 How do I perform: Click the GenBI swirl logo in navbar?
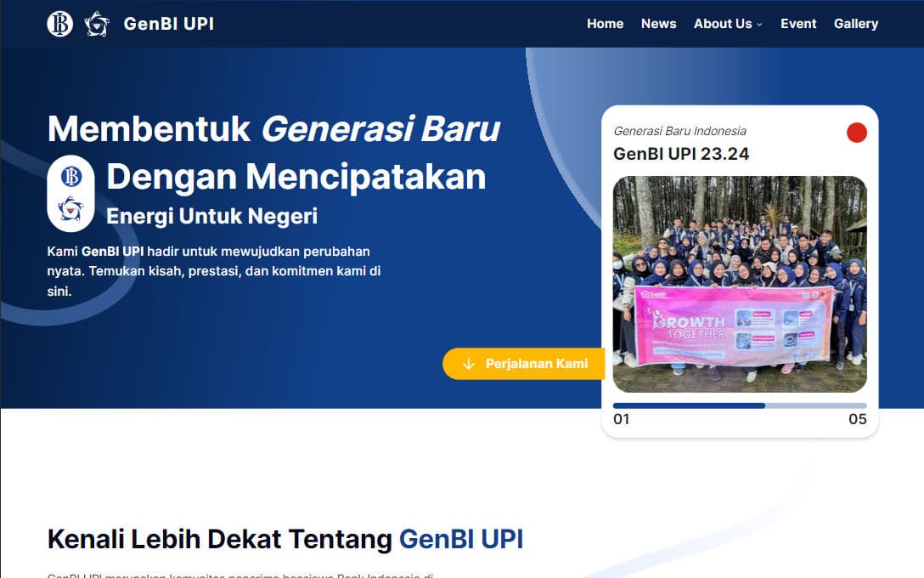(97, 24)
